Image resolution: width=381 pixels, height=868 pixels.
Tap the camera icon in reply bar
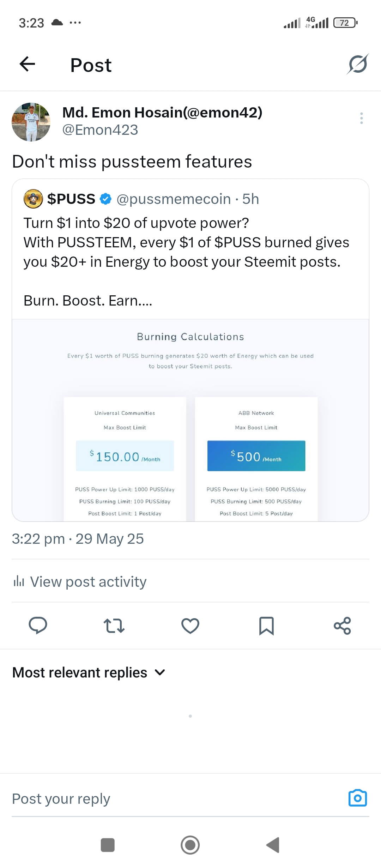coord(357,798)
